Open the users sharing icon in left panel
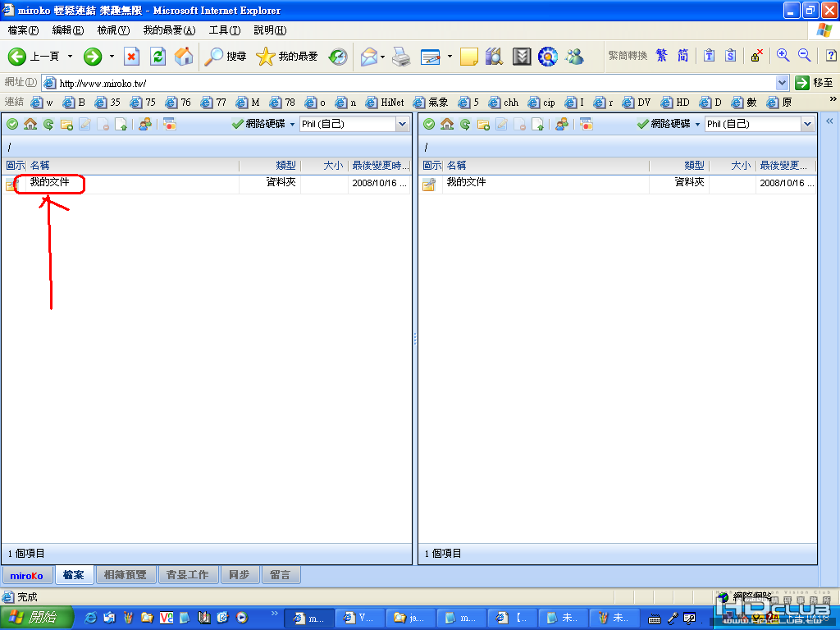The image size is (840, 630). click(x=144, y=125)
